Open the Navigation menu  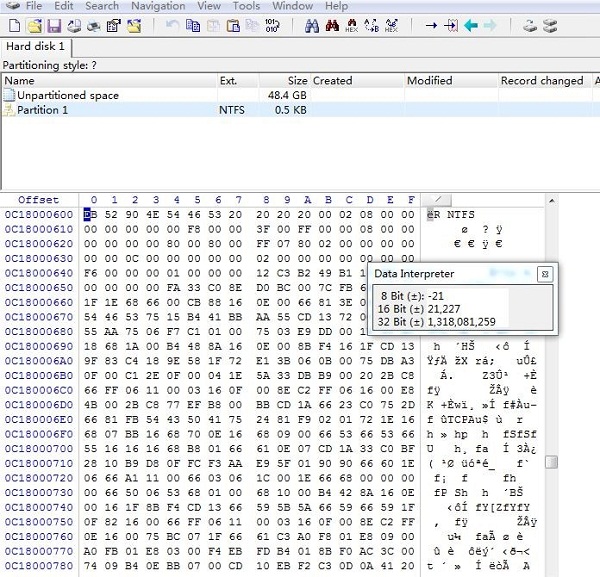click(x=158, y=6)
